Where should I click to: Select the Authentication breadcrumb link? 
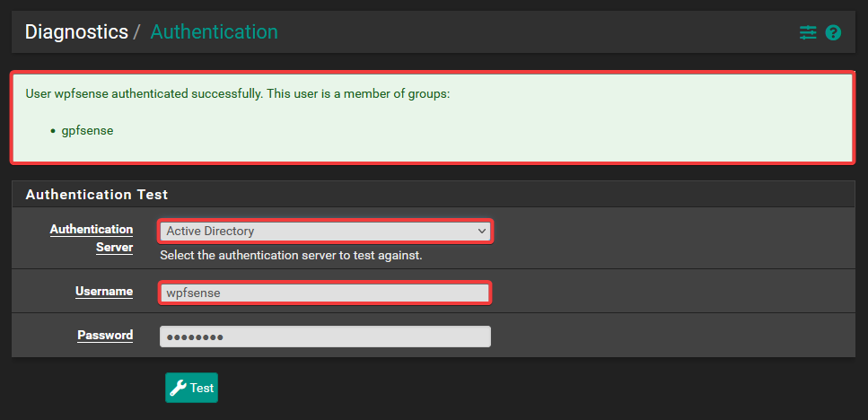pyautogui.click(x=214, y=32)
